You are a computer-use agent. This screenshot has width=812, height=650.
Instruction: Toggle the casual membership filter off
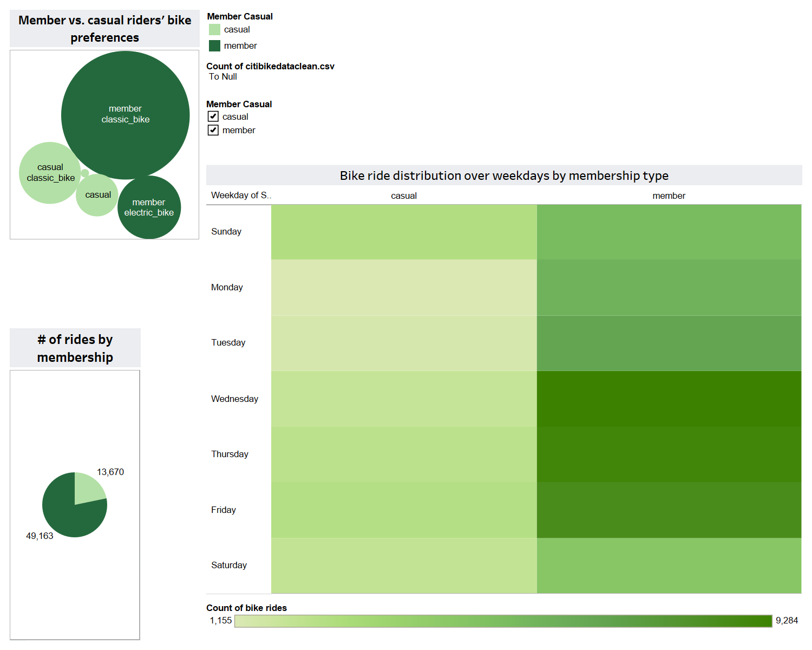(213, 116)
